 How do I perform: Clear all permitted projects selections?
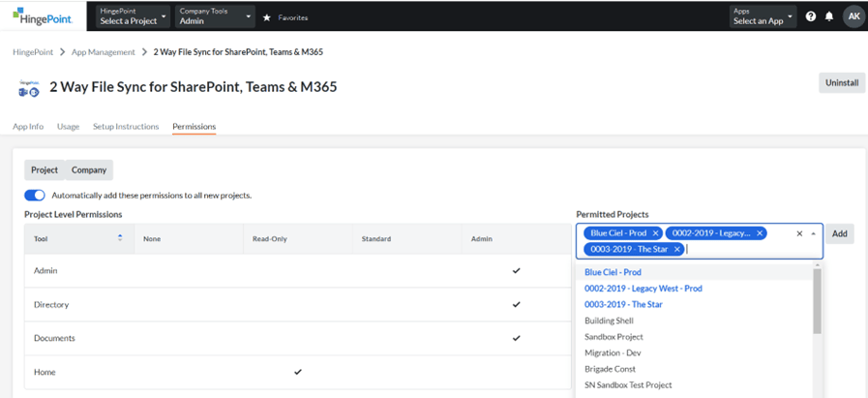pos(799,233)
